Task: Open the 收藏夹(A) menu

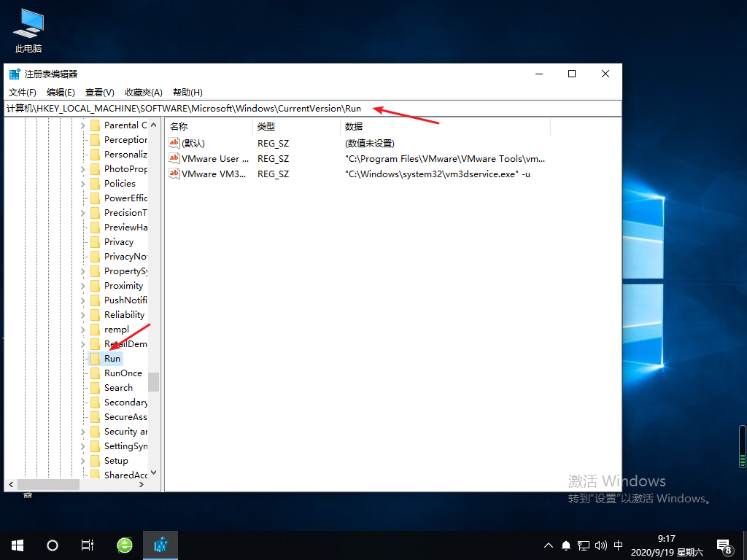Action: [143, 92]
